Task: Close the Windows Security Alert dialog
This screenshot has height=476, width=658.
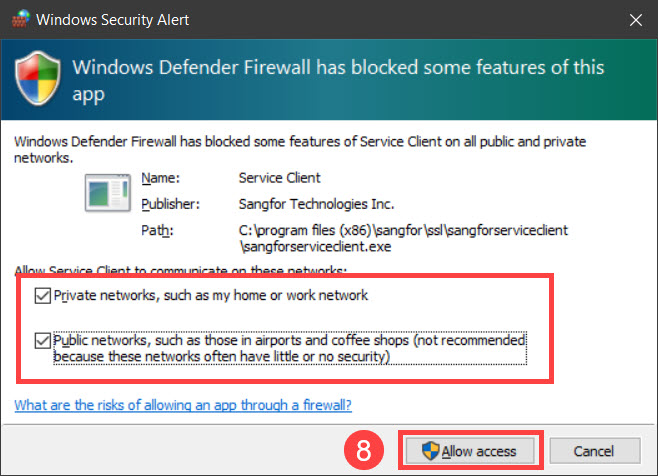Action: click(x=636, y=20)
